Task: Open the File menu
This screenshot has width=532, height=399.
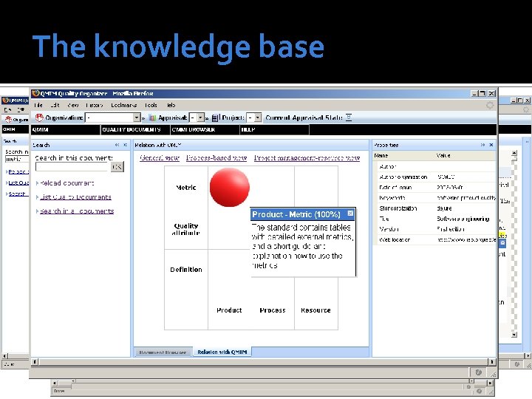Action: click(38, 105)
